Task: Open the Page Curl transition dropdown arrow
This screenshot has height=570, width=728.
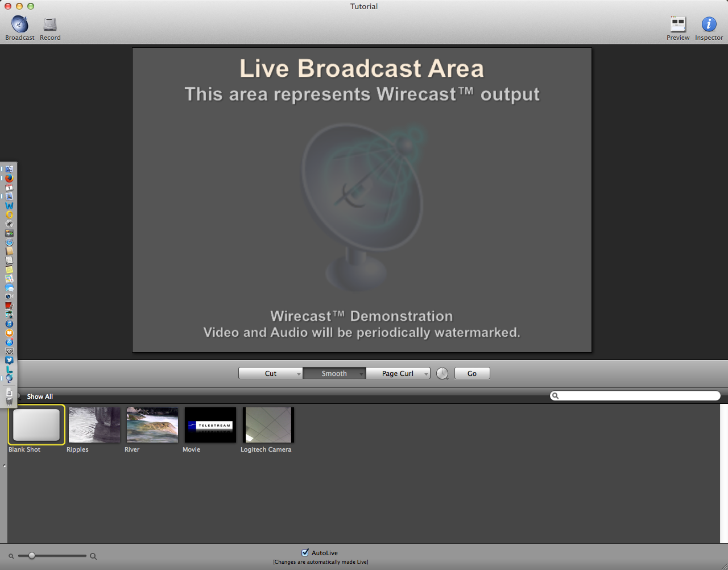Action: (426, 373)
